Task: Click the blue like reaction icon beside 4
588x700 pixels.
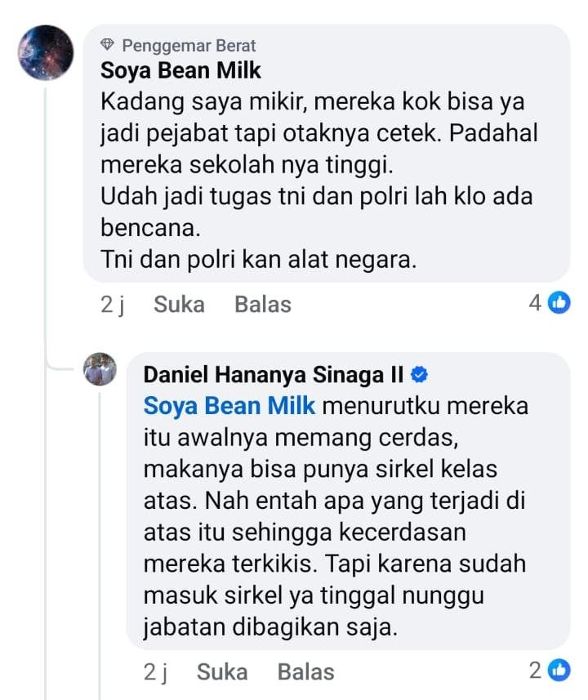Action: [x=559, y=304]
